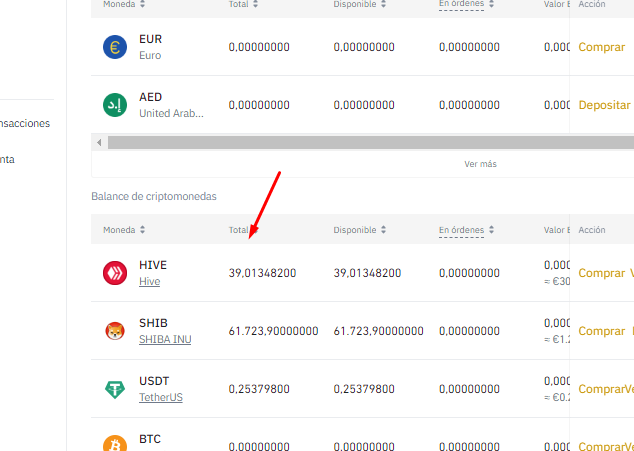
Task: Sort fiat table by Moneda column
Action: tap(142, 4)
